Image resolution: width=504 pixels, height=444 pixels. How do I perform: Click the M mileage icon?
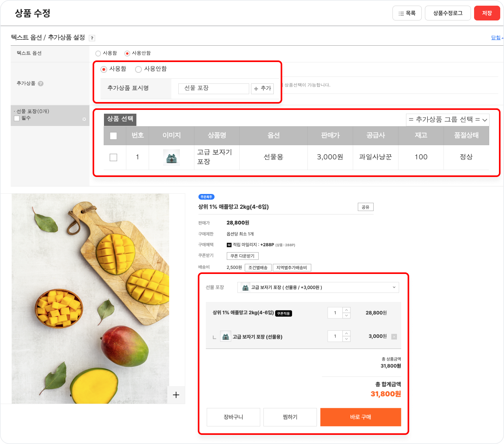click(229, 245)
